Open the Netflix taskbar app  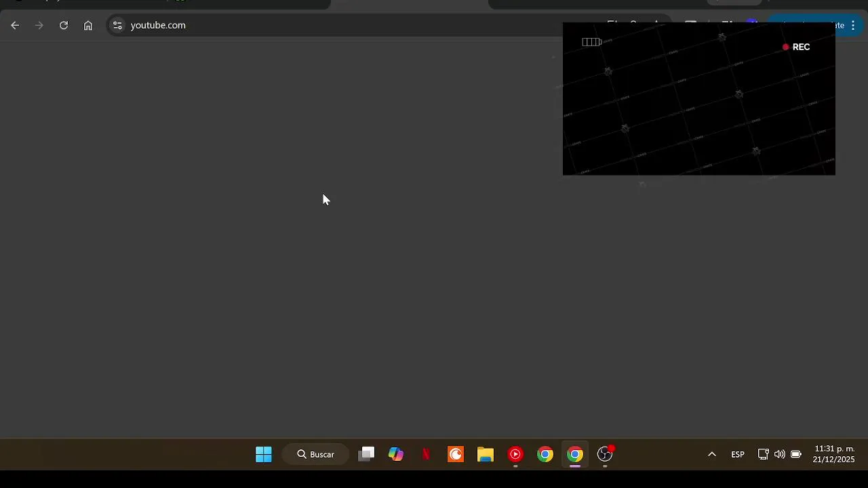coord(426,454)
